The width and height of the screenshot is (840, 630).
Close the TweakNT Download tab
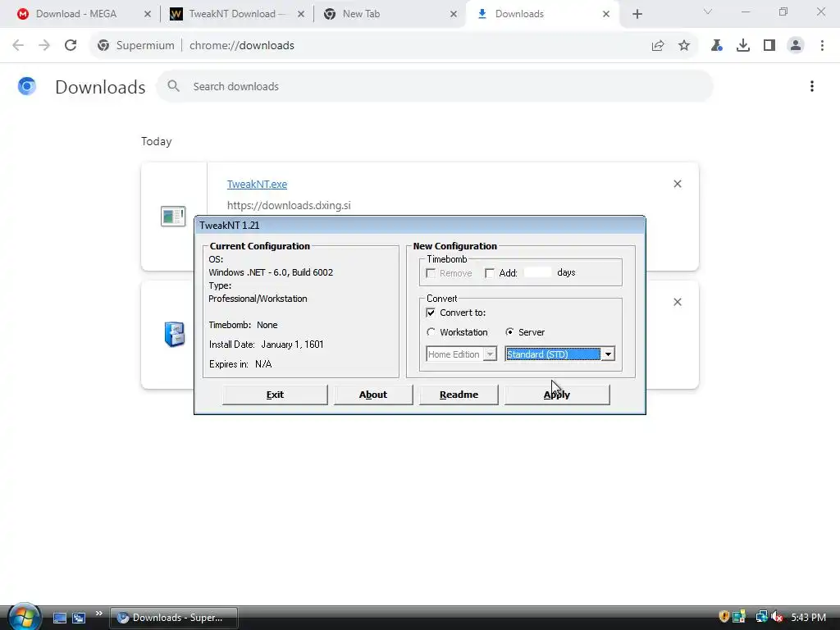[301, 14]
